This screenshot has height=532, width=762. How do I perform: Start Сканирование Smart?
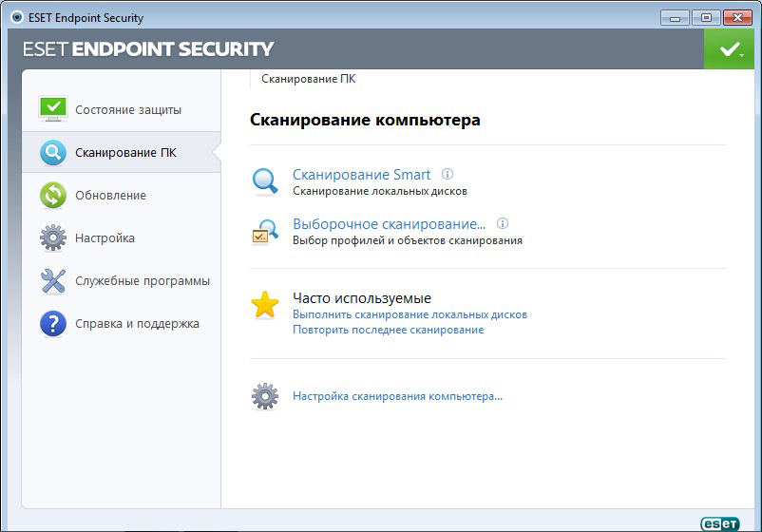coord(361,175)
